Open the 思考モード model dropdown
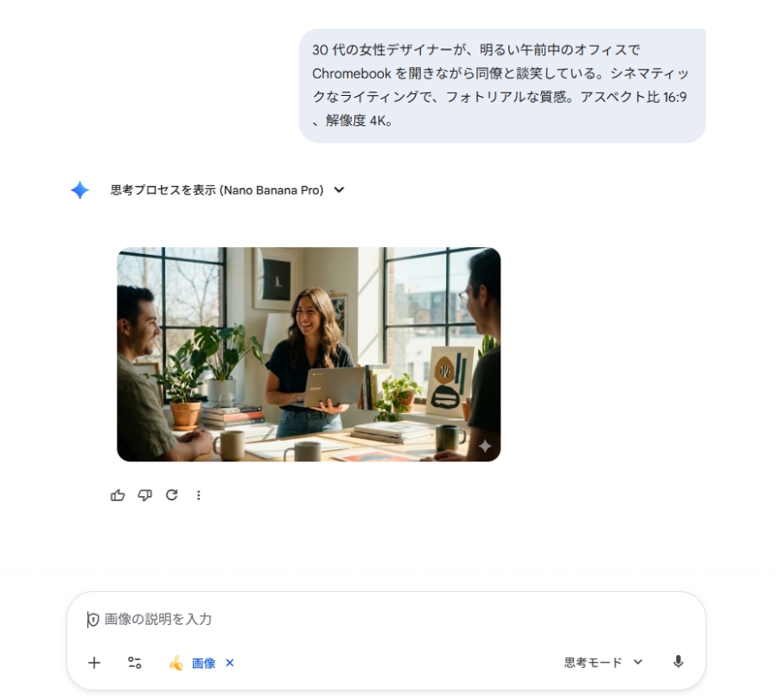The width and height of the screenshot is (778, 700). pyautogui.click(x=603, y=662)
